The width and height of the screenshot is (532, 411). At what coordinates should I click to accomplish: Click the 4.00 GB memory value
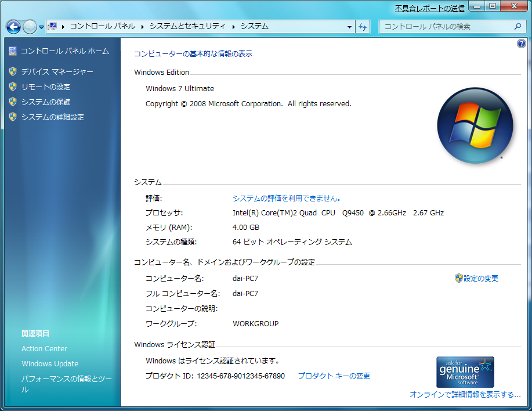click(245, 228)
